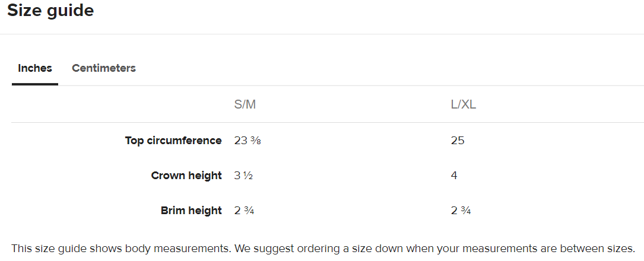Click the dark underline beneath the Inches tab
The height and width of the screenshot is (261, 644).
(x=35, y=84)
